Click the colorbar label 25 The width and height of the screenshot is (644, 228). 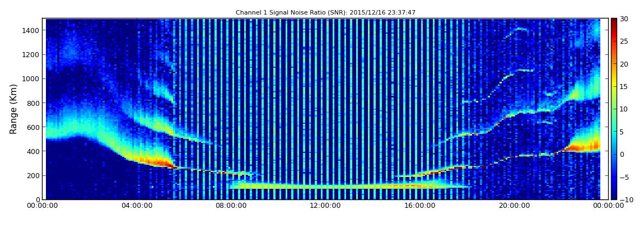pos(624,41)
